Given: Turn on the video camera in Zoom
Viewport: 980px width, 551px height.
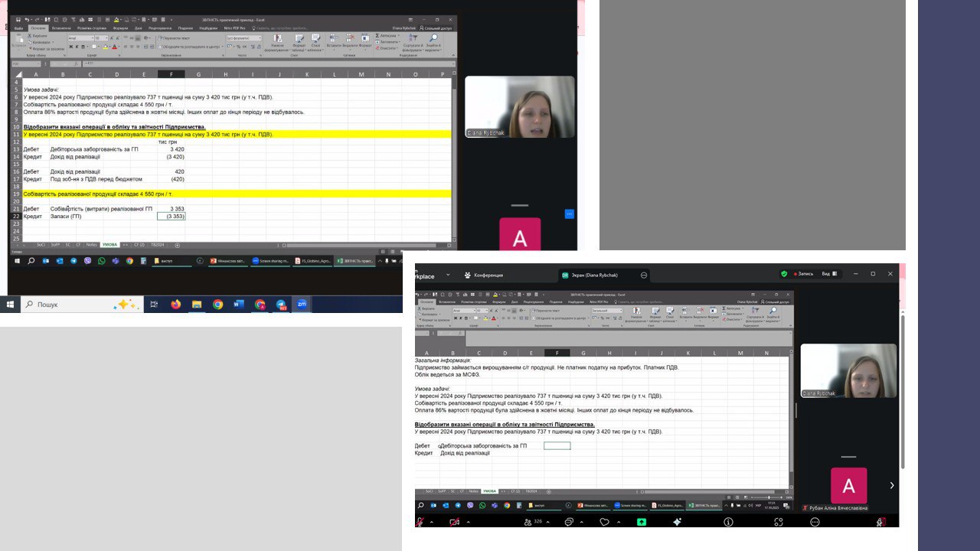Looking at the screenshot, I should pyautogui.click(x=455, y=522).
